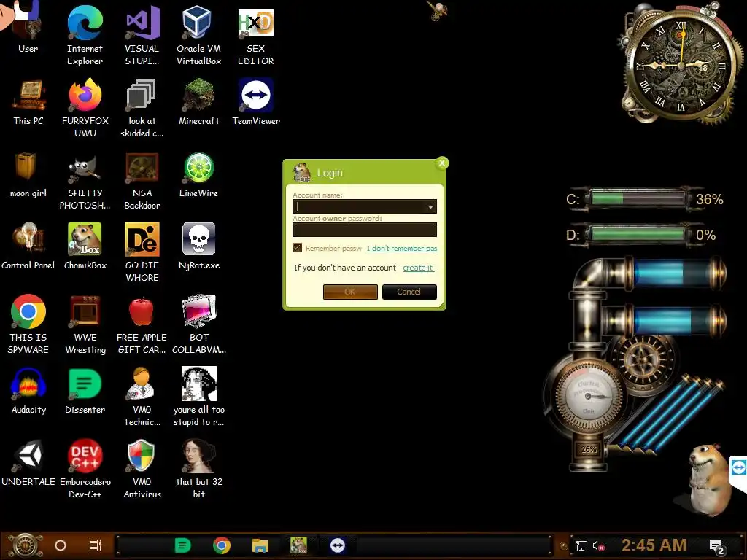The image size is (747, 560).
Task: Open the WWE Wrestling desktop icon
Action: (x=85, y=324)
